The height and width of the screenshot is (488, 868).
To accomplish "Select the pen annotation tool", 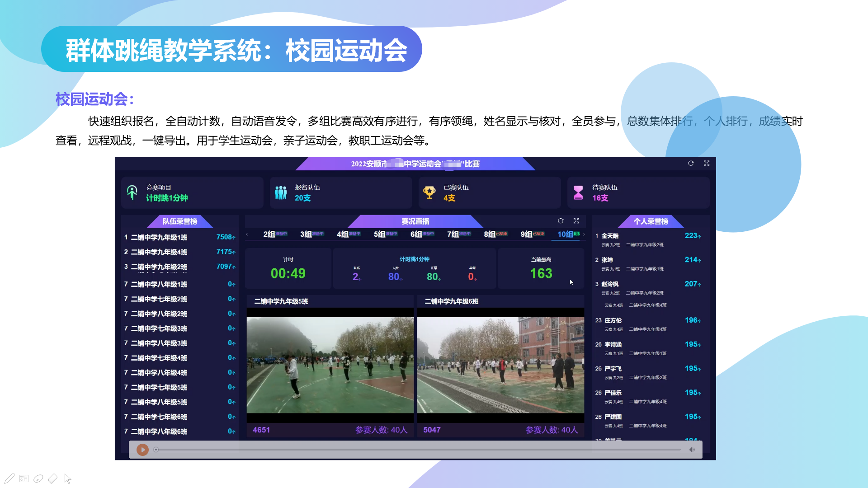I will (x=9, y=479).
